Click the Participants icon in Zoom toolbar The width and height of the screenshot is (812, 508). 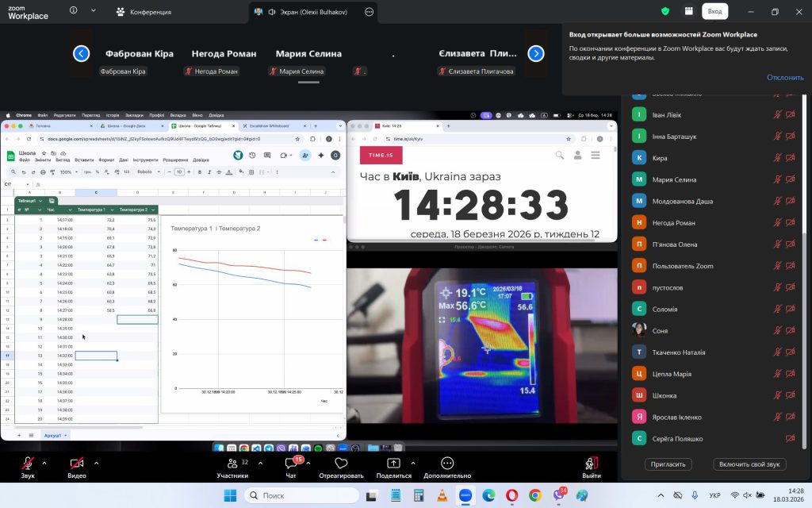(x=232, y=464)
